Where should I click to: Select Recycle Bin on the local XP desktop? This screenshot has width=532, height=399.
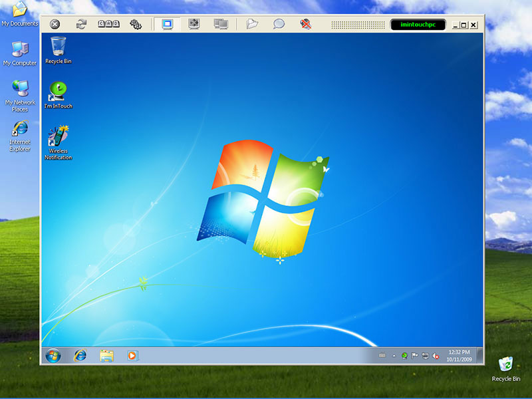coord(506,369)
